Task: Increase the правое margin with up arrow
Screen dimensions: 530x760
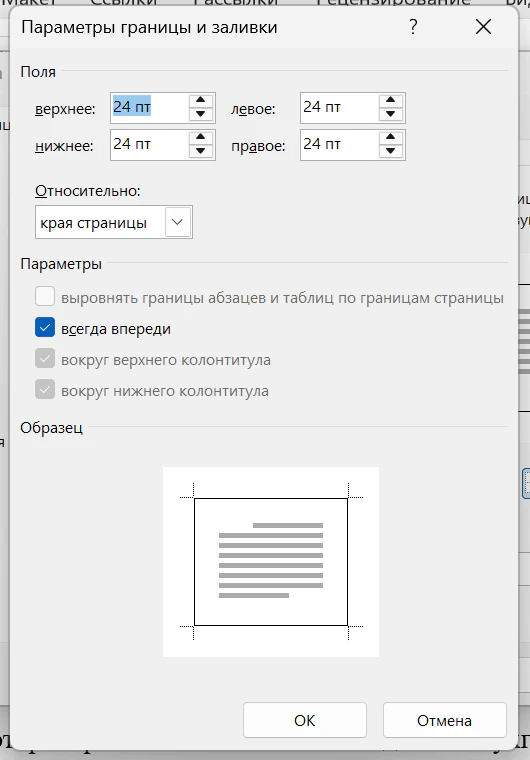Action: 391,138
